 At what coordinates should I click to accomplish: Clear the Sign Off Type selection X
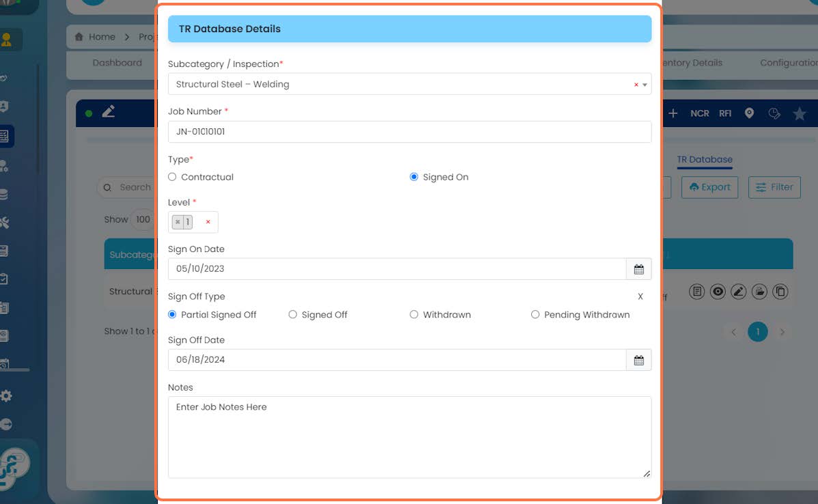640,296
